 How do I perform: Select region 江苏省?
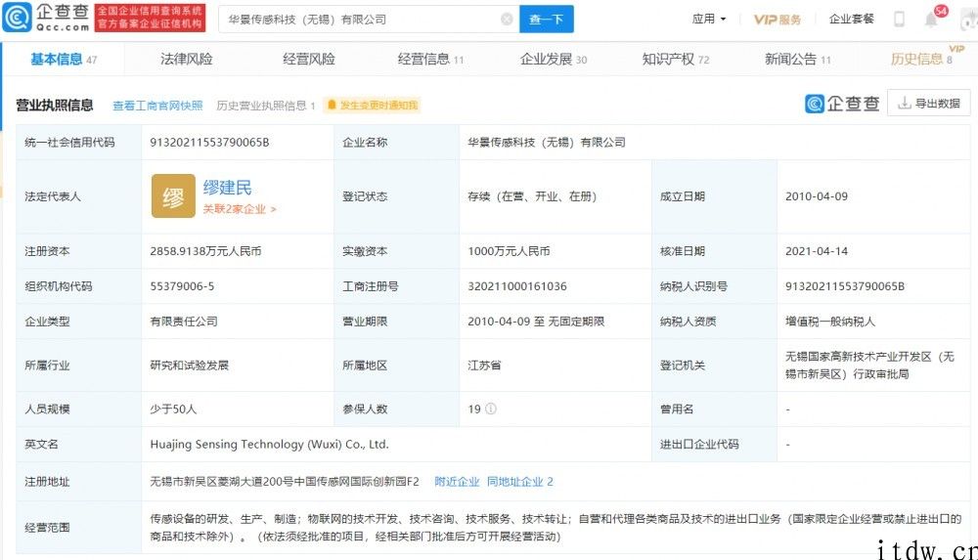485,366
